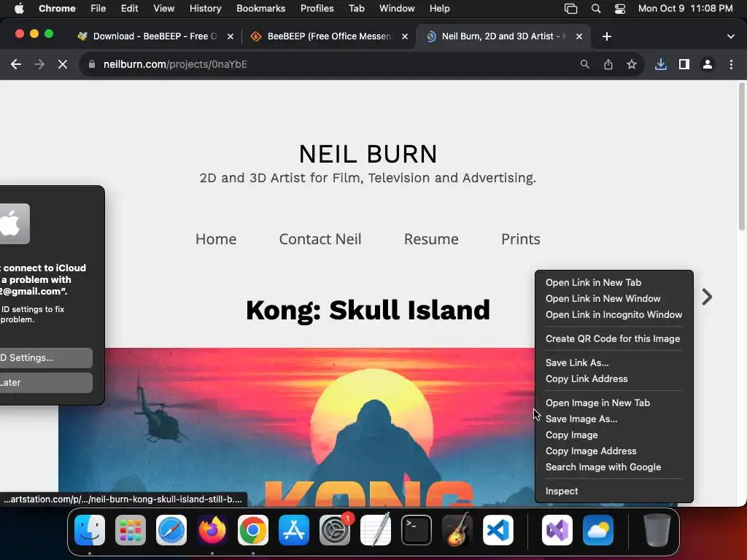Open Finder from the Dock

pos(90,530)
